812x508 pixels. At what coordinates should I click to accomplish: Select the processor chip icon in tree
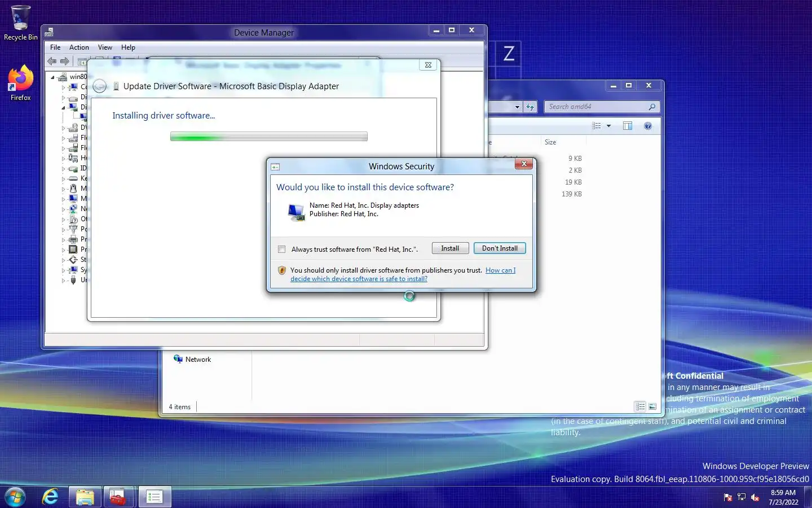tap(73, 249)
